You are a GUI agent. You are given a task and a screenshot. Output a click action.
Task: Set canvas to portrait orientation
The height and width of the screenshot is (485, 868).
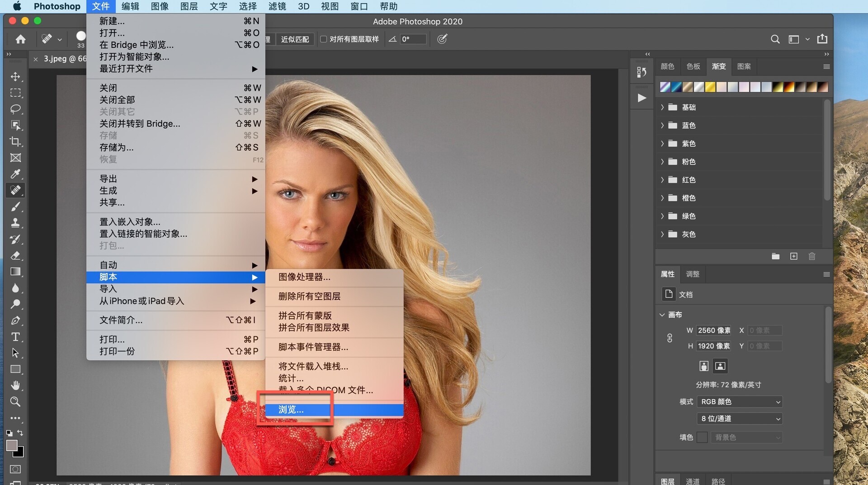704,366
